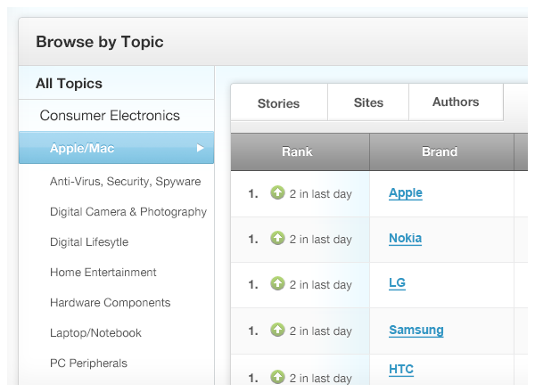Viewport: 535px width, 392px height.
Task: Switch to the Stories tab
Action: pos(278,103)
